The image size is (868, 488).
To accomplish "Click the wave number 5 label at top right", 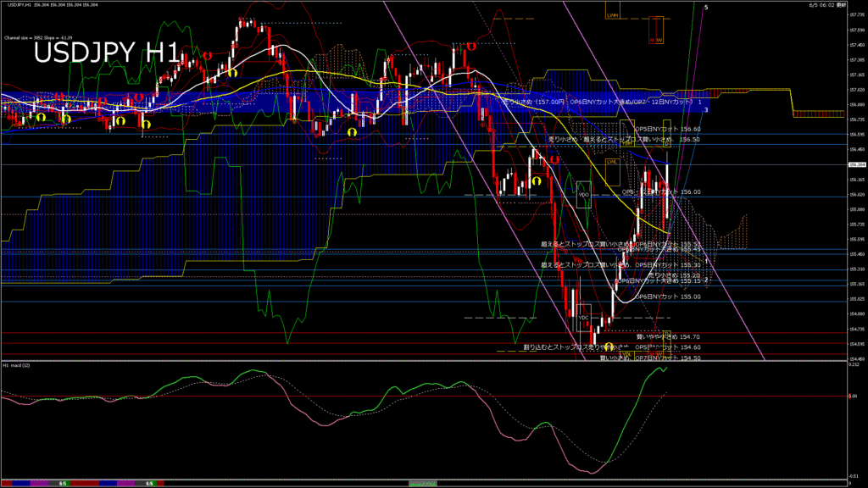I will pyautogui.click(x=707, y=6).
